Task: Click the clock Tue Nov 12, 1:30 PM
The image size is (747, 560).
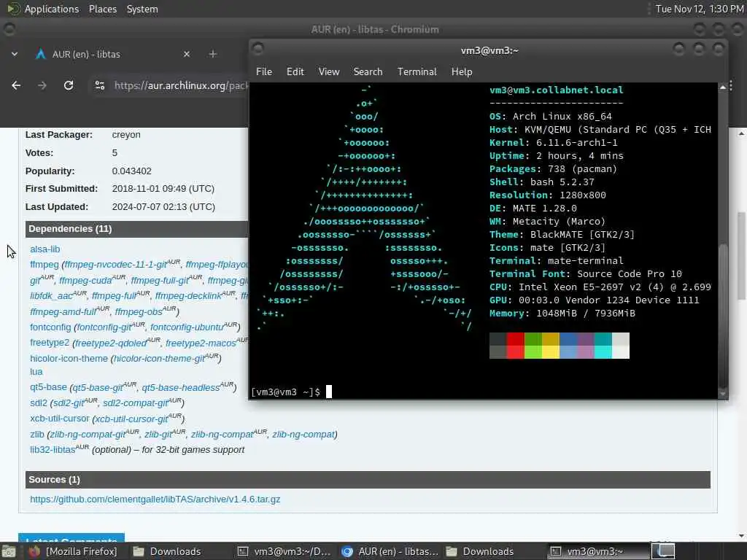Action: (x=699, y=9)
